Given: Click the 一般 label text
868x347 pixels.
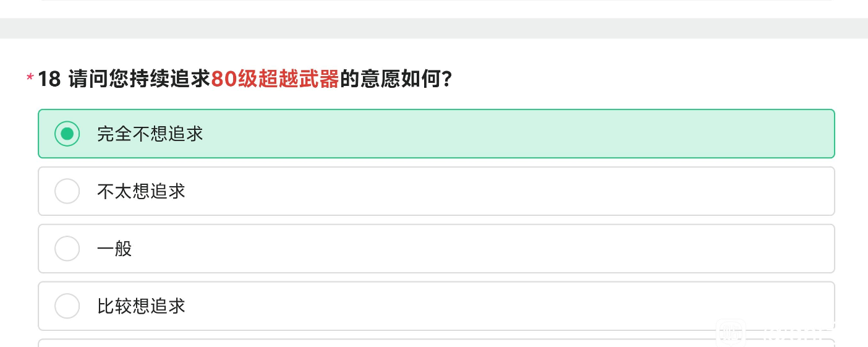Looking at the screenshot, I should [114, 249].
